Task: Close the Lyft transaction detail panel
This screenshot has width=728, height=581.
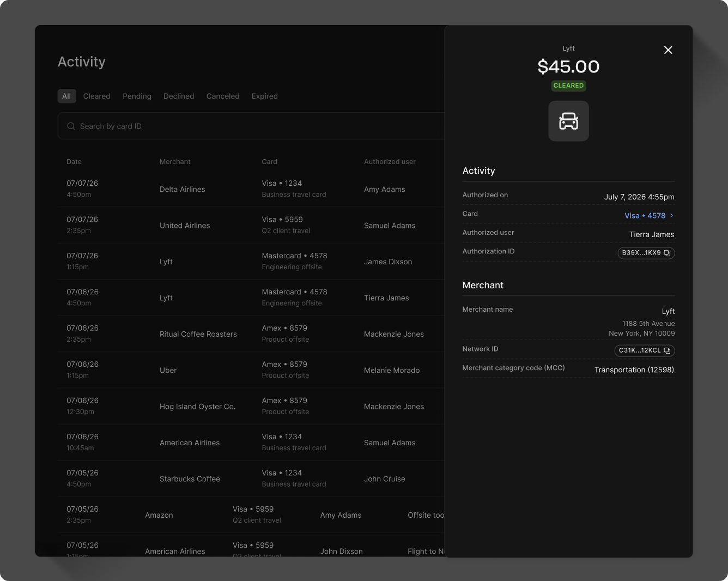Action: (668, 50)
